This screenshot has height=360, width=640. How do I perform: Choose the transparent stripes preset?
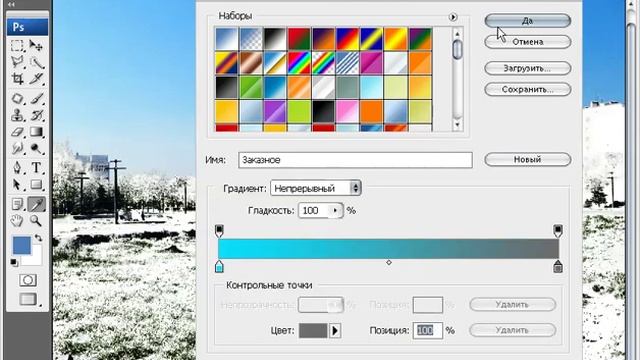point(347,63)
